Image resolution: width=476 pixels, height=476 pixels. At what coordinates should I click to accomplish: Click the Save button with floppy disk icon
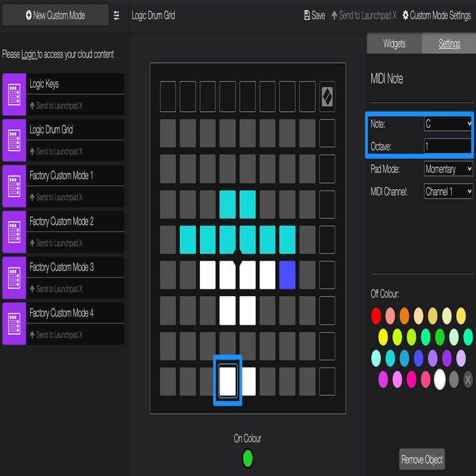click(x=315, y=15)
